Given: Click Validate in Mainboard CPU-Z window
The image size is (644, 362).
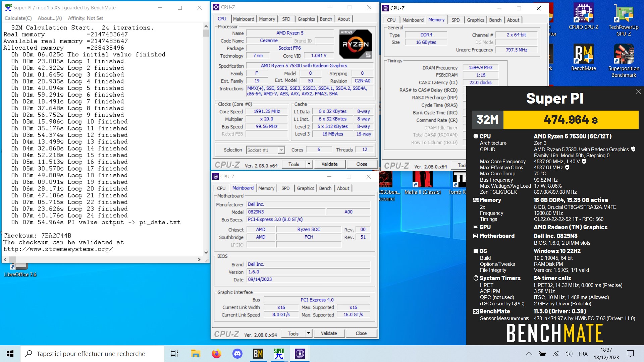Looking at the screenshot, I should [x=329, y=333].
